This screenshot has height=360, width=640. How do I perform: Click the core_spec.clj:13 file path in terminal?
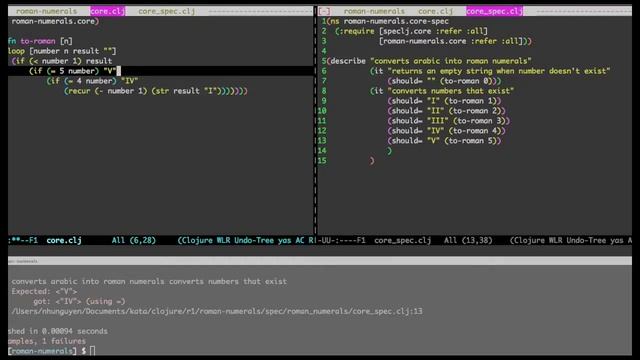(217, 311)
